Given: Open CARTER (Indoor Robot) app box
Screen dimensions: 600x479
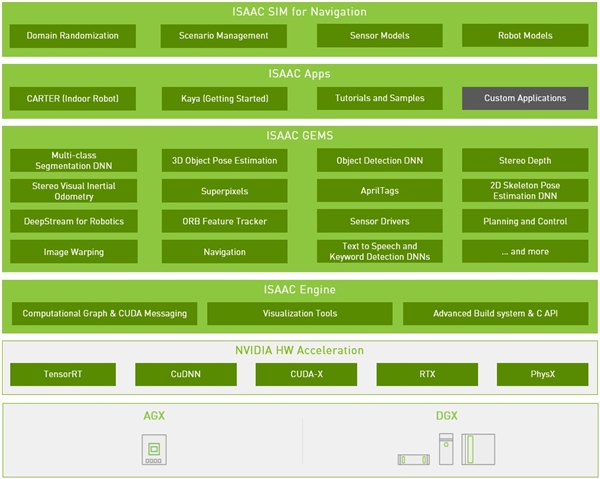Looking at the screenshot, I should coord(73,99).
